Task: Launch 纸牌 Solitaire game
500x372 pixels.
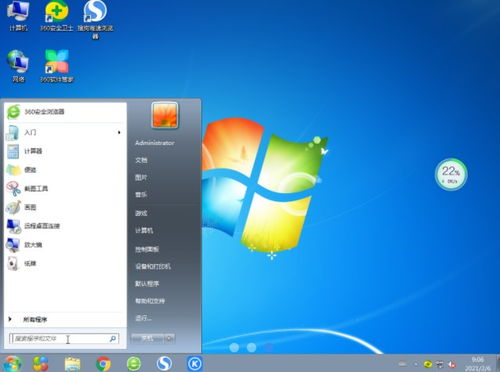Action: coord(65,264)
